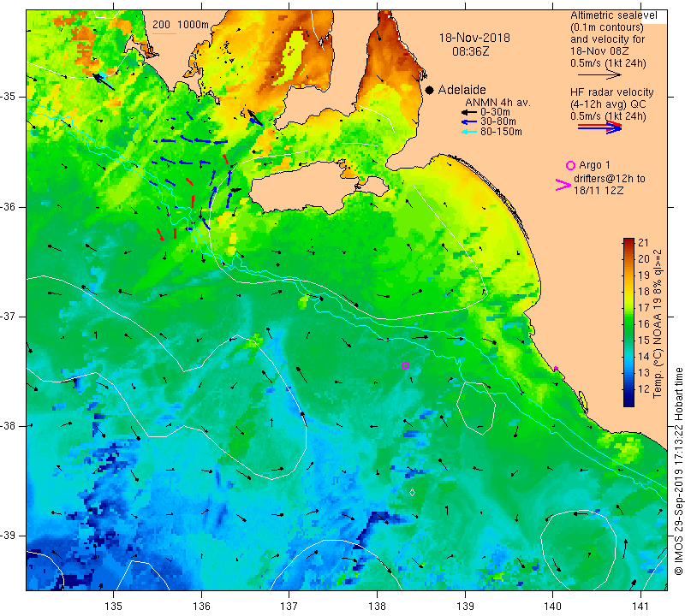Click the -38 latitude axis label
Image resolution: width=685 pixels, height=616 pixels.
coord(9,426)
